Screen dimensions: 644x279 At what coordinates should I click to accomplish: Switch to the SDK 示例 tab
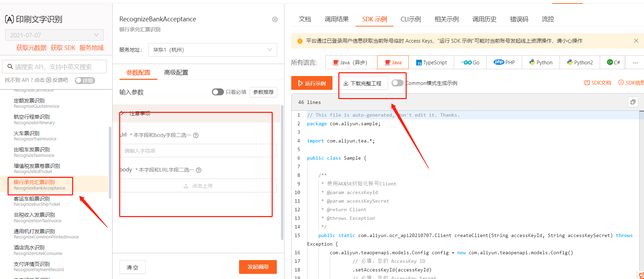[x=374, y=19]
